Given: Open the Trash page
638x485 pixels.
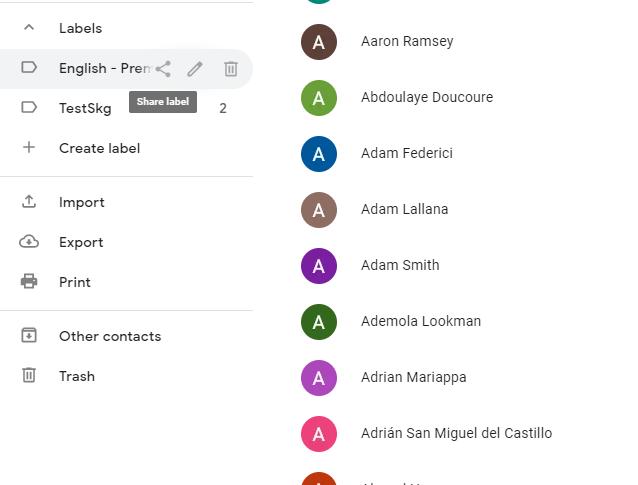Looking at the screenshot, I should 77,376.
